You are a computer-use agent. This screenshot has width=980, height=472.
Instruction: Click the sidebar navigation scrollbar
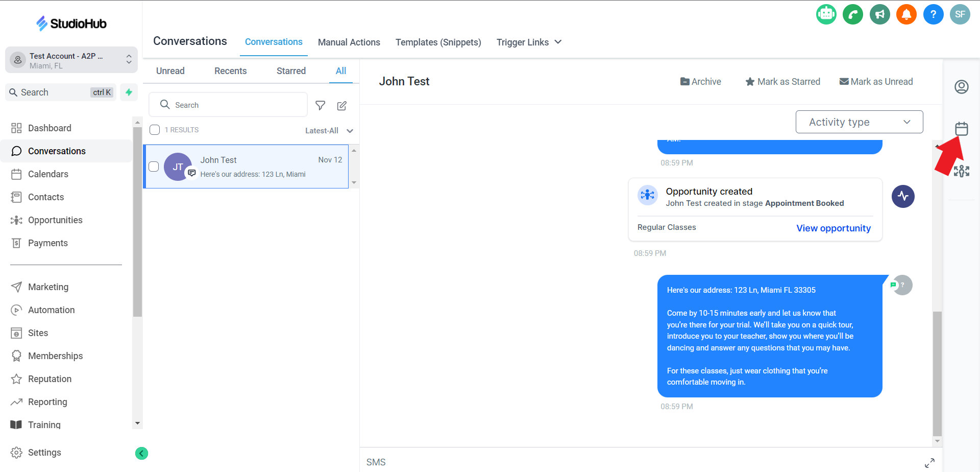pos(137,222)
